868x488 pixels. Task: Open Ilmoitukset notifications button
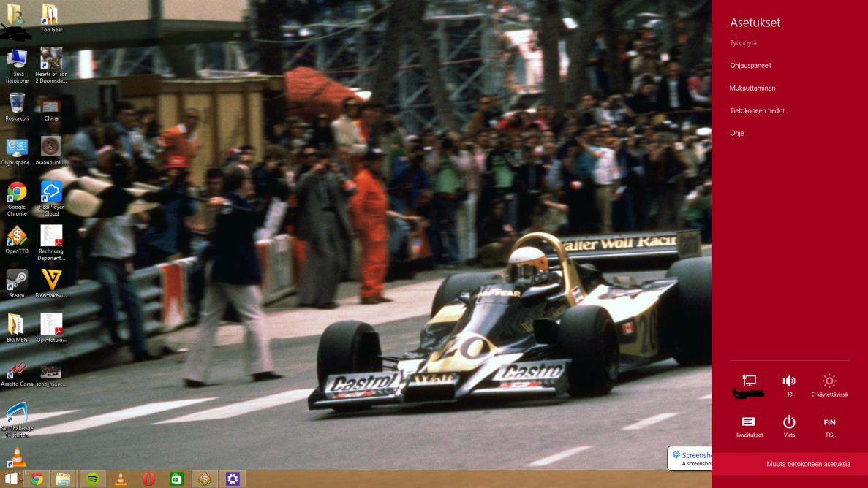[x=749, y=427]
